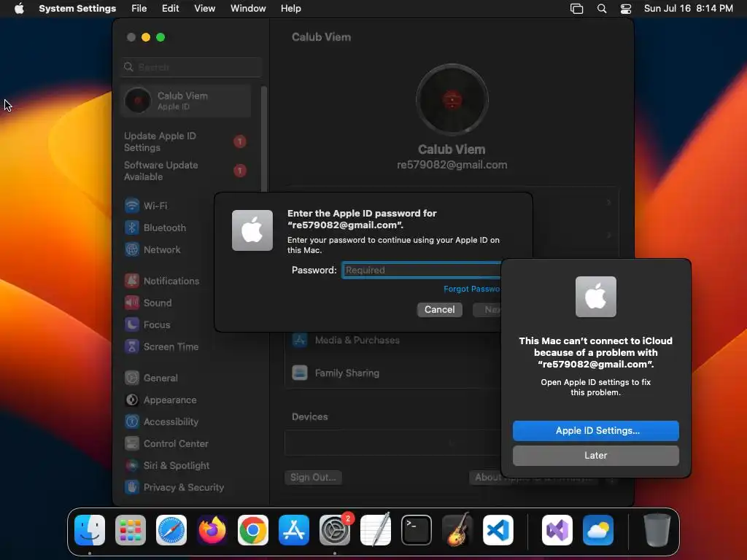Click email re579082@gmail.com under profile
Viewport: 747px width, 560px height.
[x=452, y=165]
